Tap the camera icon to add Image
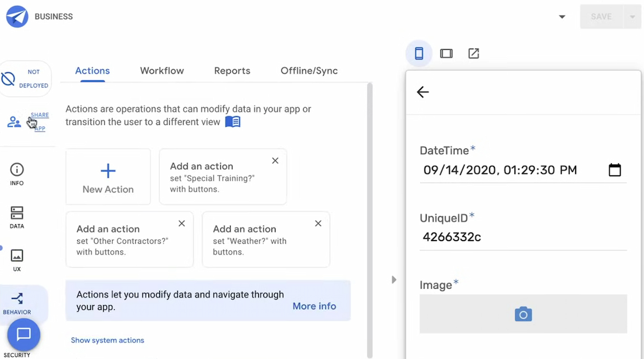644x359 pixels. click(x=523, y=314)
